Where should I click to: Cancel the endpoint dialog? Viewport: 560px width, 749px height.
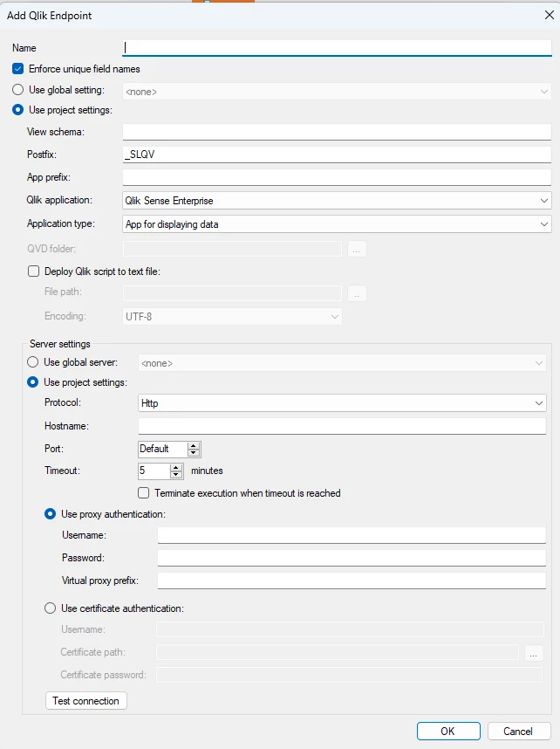click(x=518, y=731)
